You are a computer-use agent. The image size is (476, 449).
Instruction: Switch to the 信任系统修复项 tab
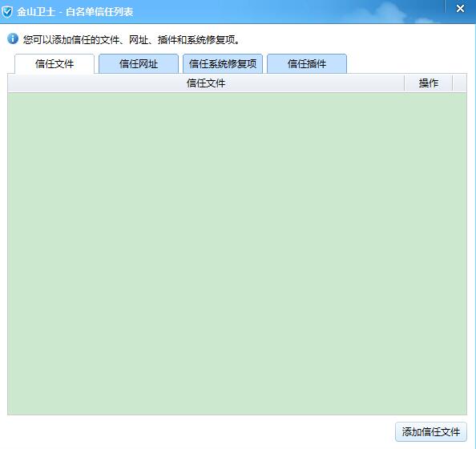coord(223,64)
